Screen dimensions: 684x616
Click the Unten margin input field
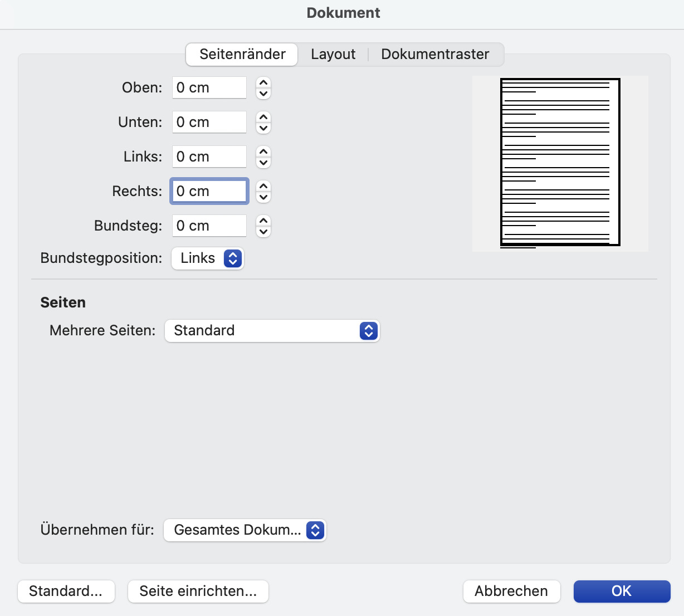(209, 122)
